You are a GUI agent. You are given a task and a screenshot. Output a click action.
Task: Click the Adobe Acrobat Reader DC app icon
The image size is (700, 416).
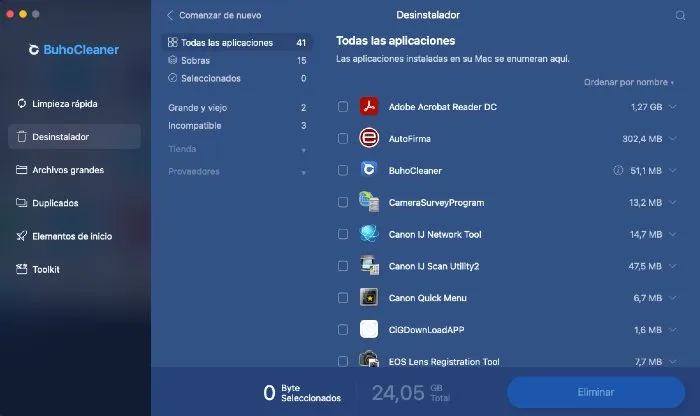[369, 106]
